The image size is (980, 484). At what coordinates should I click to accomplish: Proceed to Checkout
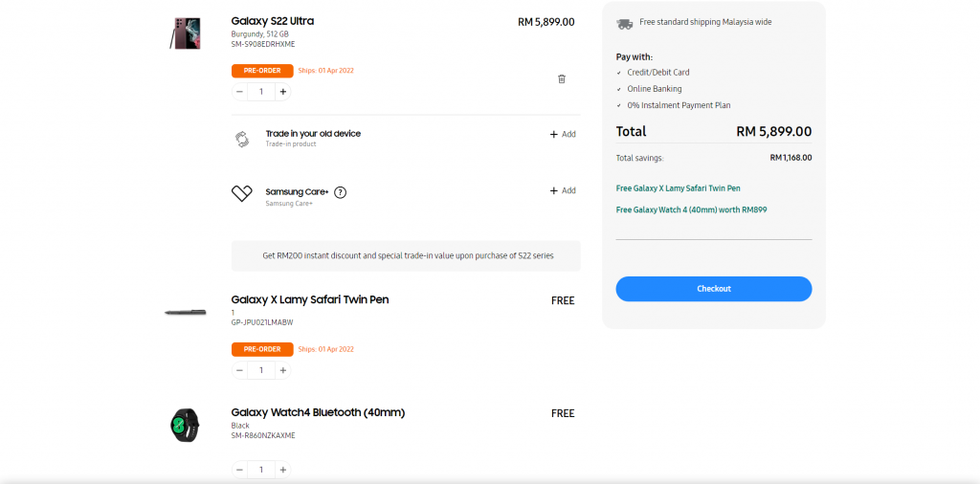coord(713,289)
